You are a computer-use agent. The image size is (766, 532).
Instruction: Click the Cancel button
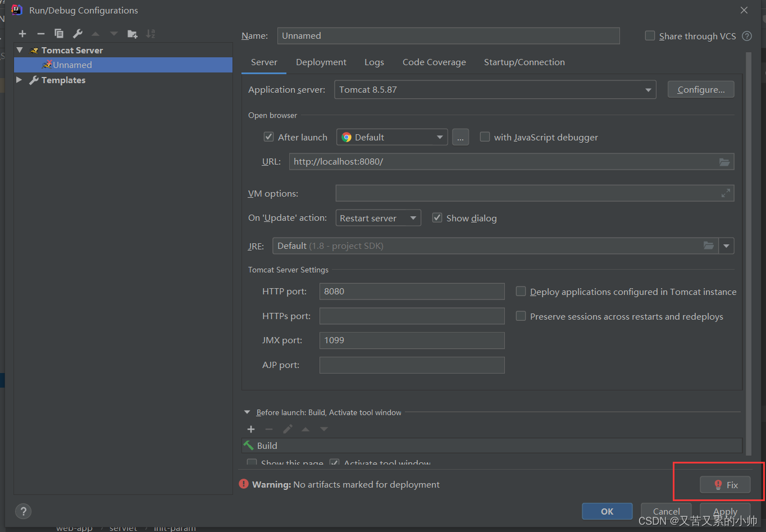666,511
